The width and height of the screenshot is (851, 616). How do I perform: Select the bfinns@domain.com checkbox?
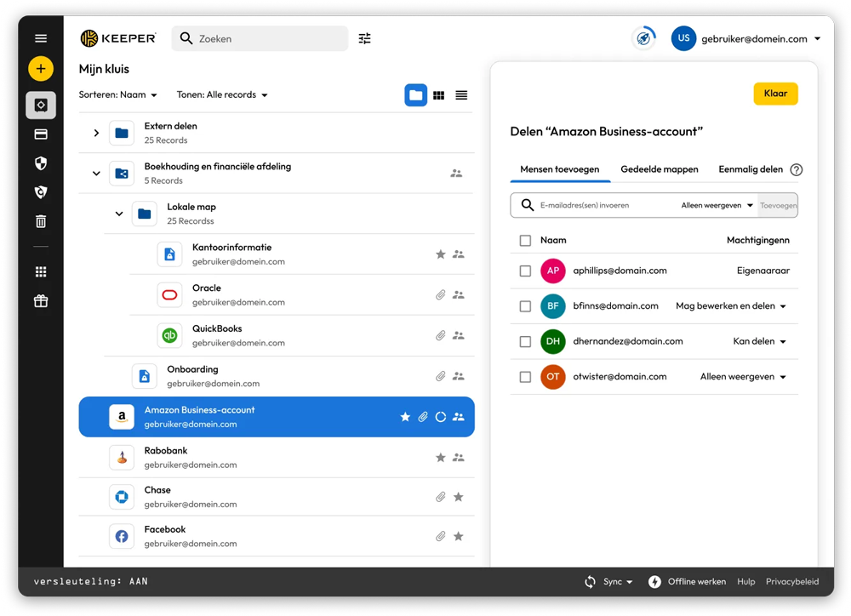(525, 306)
